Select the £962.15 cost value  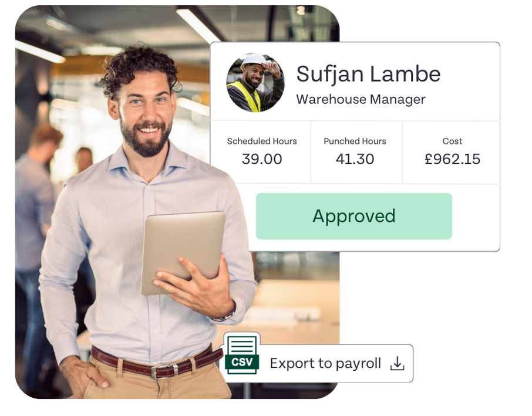tap(452, 159)
